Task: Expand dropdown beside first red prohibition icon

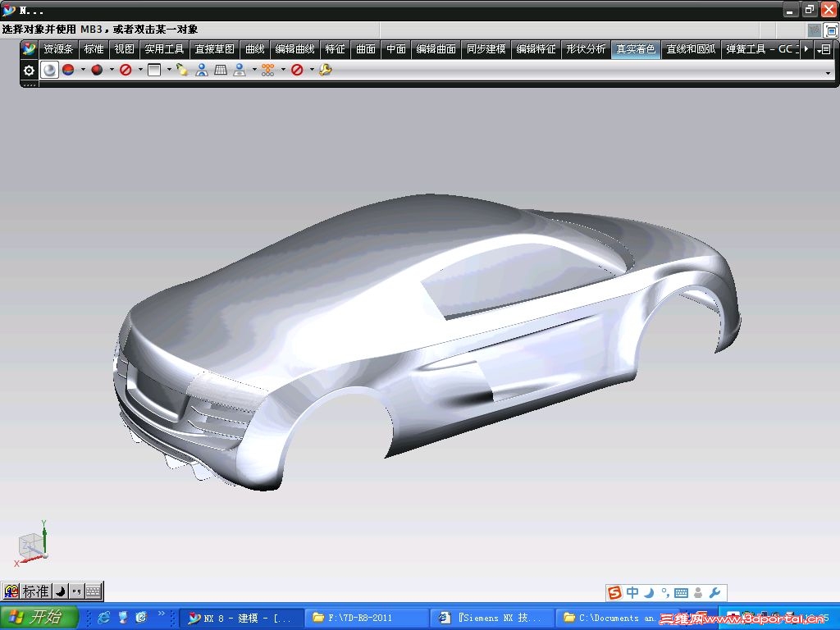Action: (x=140, y=70)
